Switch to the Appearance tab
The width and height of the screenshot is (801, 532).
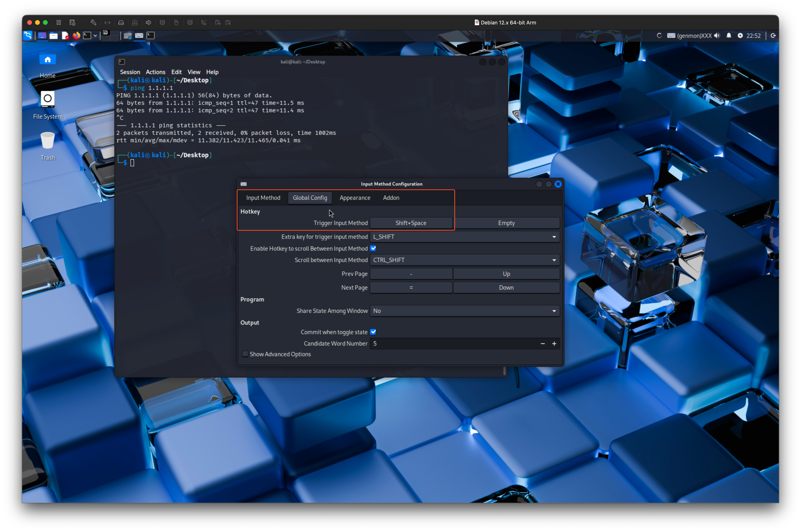coord(355,198)
